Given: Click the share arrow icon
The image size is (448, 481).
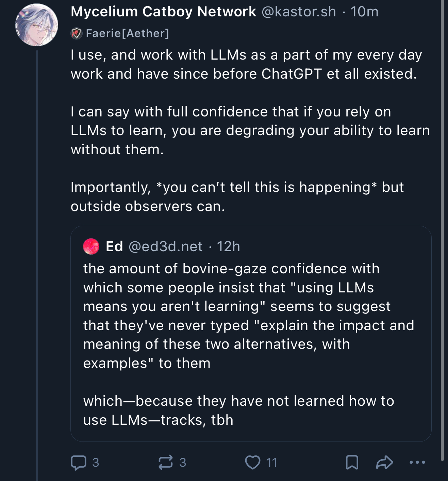Looking at the screenshot, I should click(385, 463).
